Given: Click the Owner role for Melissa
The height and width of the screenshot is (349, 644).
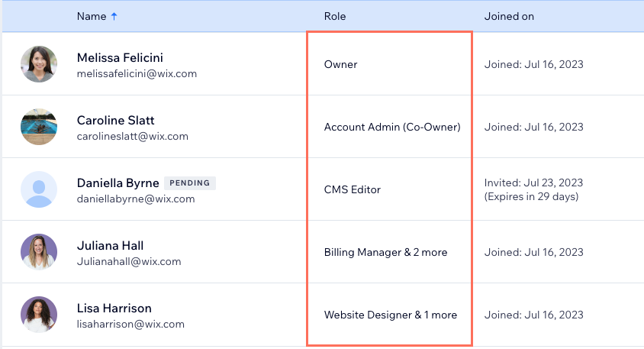Looking at the screenshot, I should tap(340, 65).
